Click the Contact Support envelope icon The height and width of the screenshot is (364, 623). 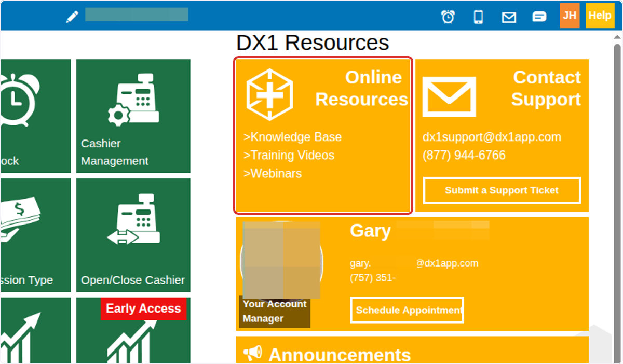click(449, 96)
